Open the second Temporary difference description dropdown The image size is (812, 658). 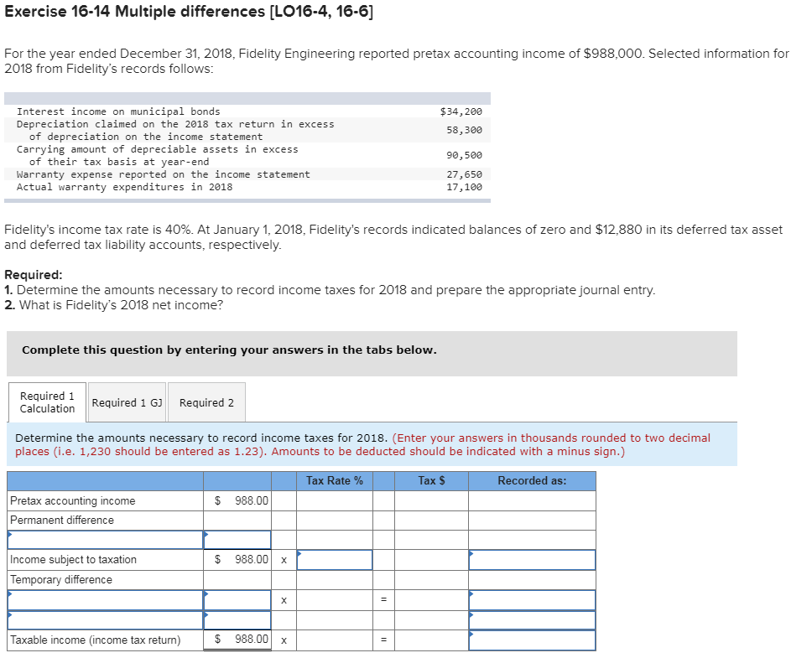pyautogui.click(x=103, y=619)
